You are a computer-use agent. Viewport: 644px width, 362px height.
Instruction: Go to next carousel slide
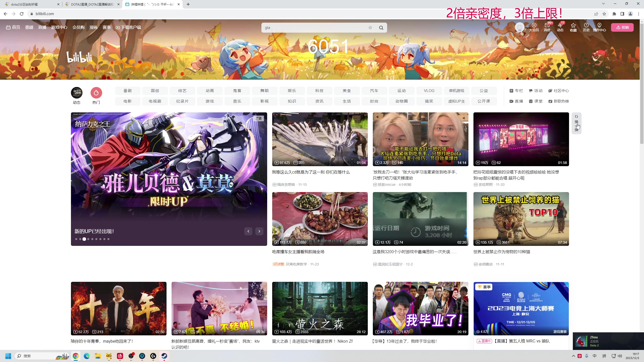[259, 231]
